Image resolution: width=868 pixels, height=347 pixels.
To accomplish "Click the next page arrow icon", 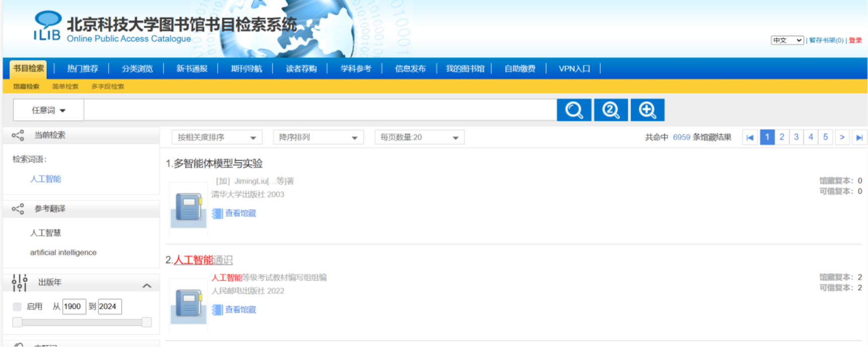I will tap(842, 137).
